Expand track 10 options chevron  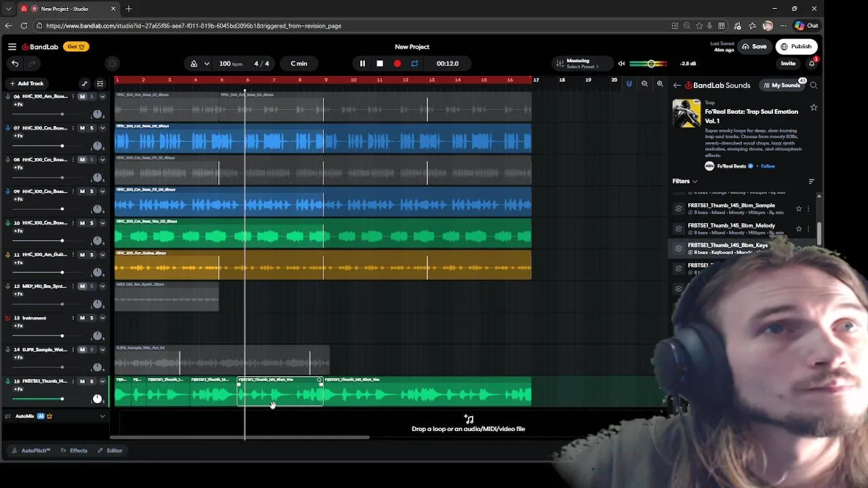(102, 223)
